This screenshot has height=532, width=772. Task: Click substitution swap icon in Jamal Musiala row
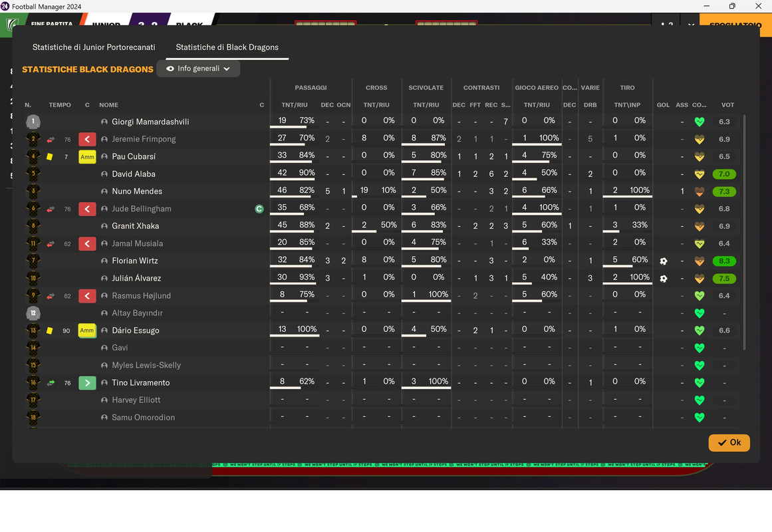pos(51,244)
